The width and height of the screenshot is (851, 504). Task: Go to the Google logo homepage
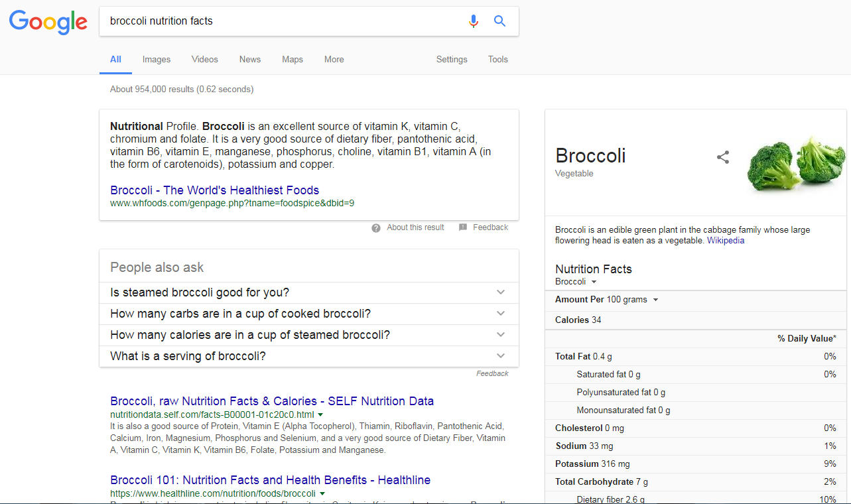tap(48, 22)
